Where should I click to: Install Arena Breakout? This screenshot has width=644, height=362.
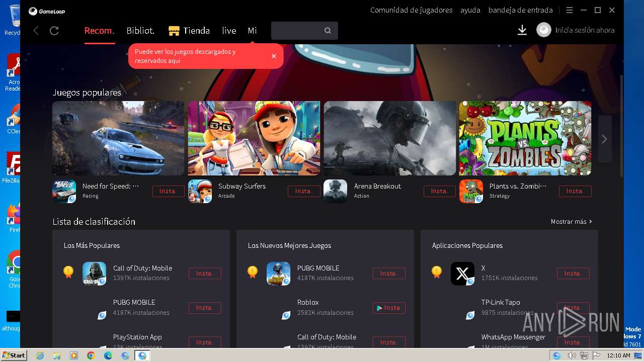(x=439, y=191)
